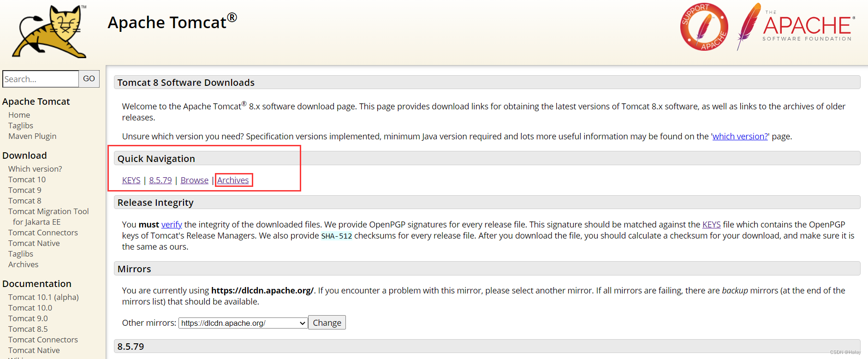The image size is (868, 359).
Task: Focus the Search input field
Action: [x=41, y=79]
